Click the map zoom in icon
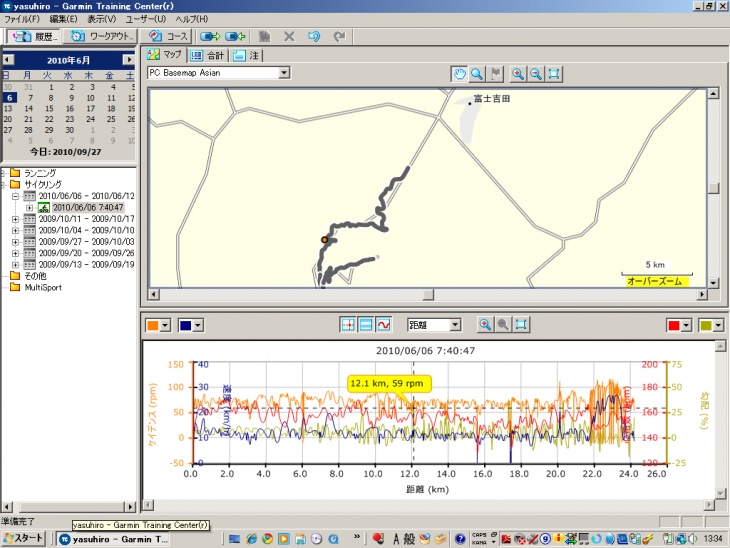The height and width of the screenshot is (548, 730). pos(518,74)
